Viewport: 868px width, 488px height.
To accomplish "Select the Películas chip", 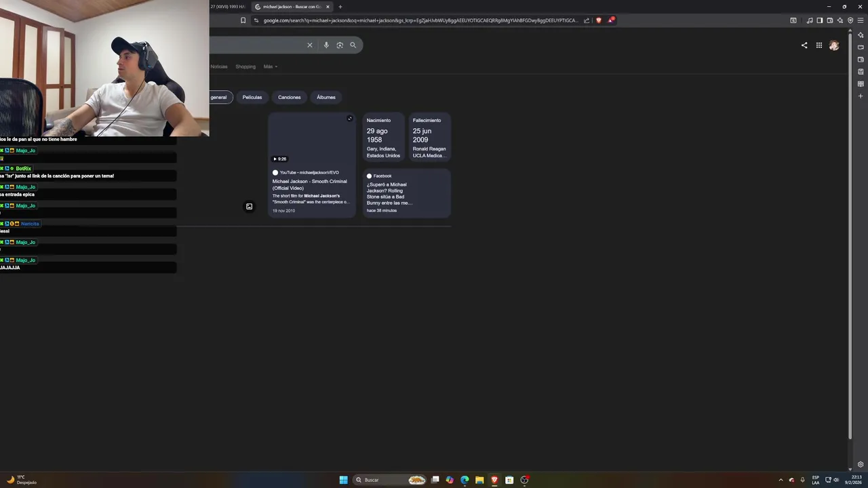I will pos(252,97).
